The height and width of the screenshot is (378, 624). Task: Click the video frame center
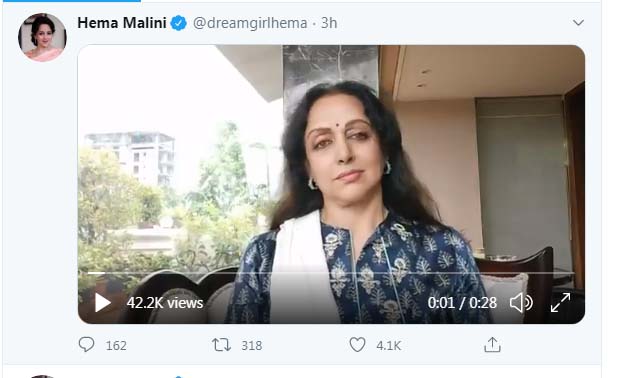(x=331, y=184)
